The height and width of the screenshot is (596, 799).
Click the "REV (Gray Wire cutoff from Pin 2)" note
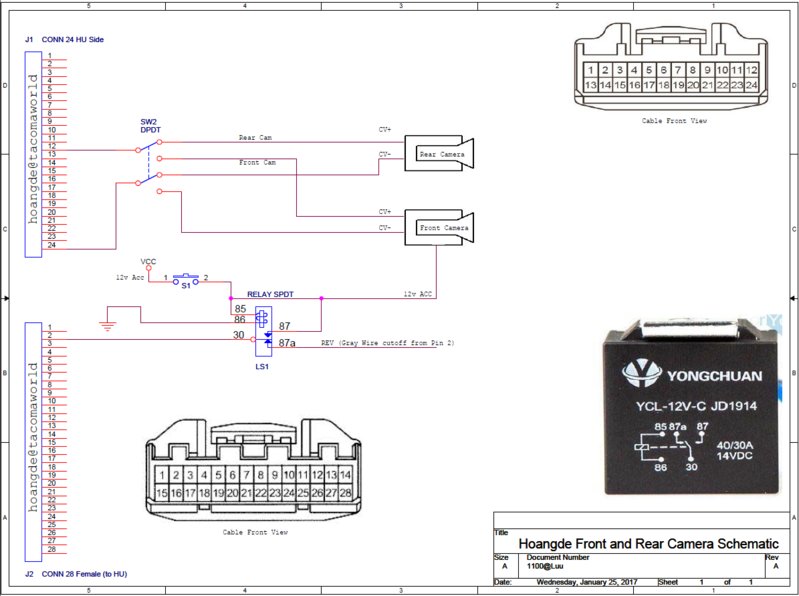pos(387,343)
